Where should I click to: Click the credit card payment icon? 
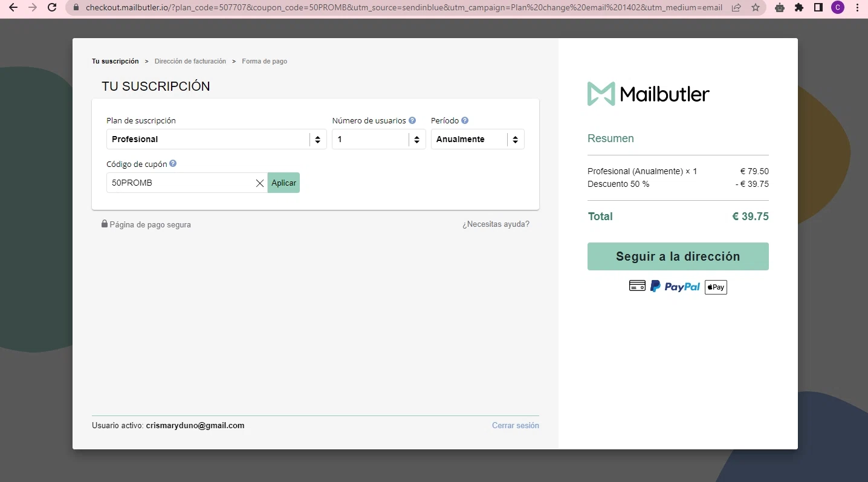tap(637, 286)
